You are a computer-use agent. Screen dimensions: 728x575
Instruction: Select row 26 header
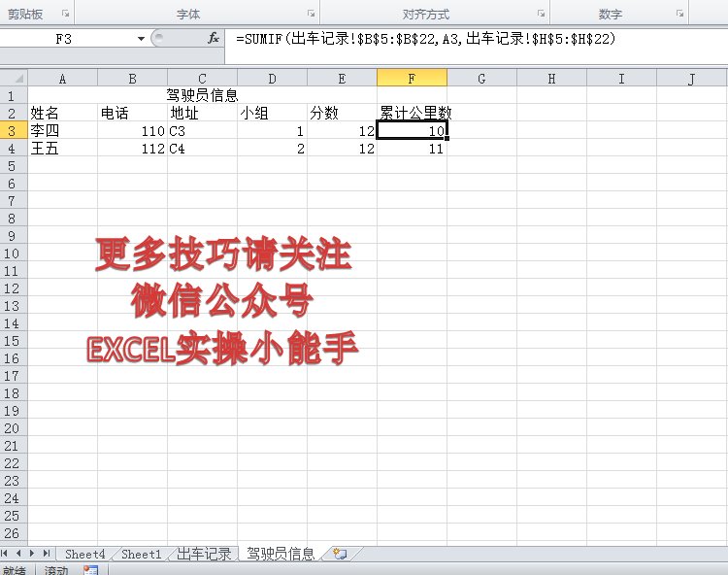click(12, 533)
